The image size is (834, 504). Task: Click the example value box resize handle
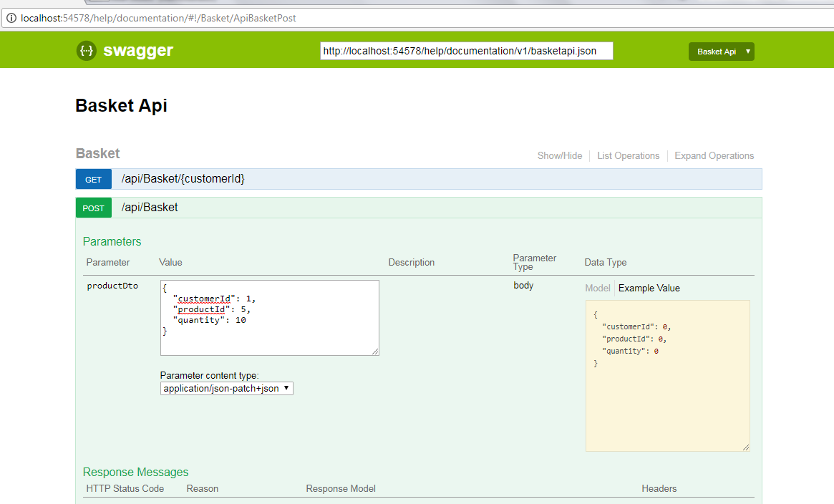point(746,447)
